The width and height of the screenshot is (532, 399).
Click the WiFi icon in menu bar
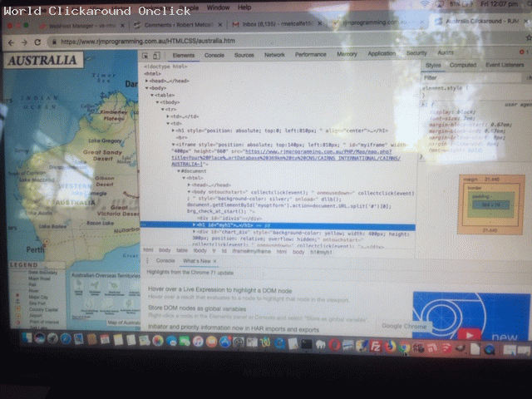425,4
